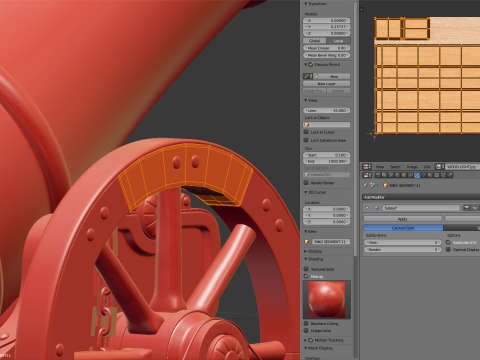Open the Object properties tab
480x360 pixels.
click(404, 175)
